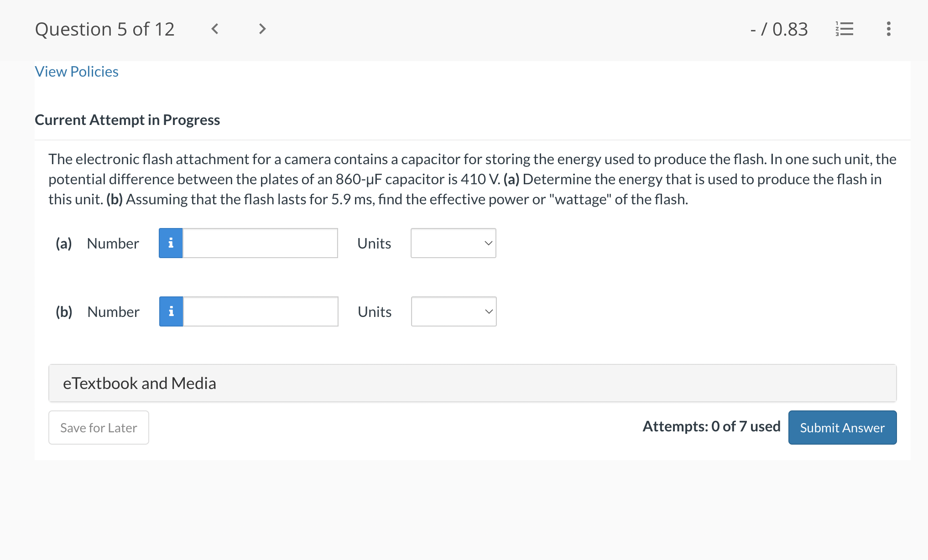Click the Current Attempt in Progress heading

tap(127, 120)
